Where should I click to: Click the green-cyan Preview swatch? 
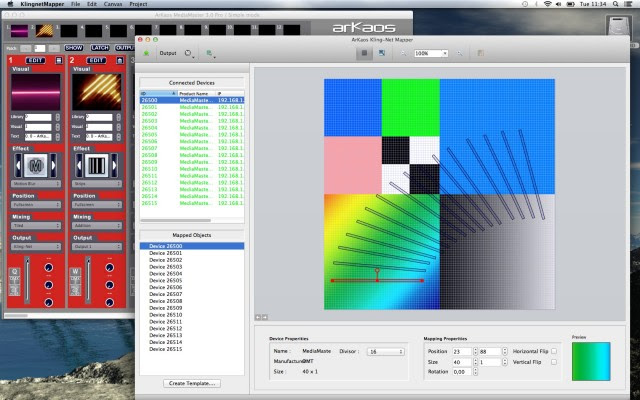point(591,361)
